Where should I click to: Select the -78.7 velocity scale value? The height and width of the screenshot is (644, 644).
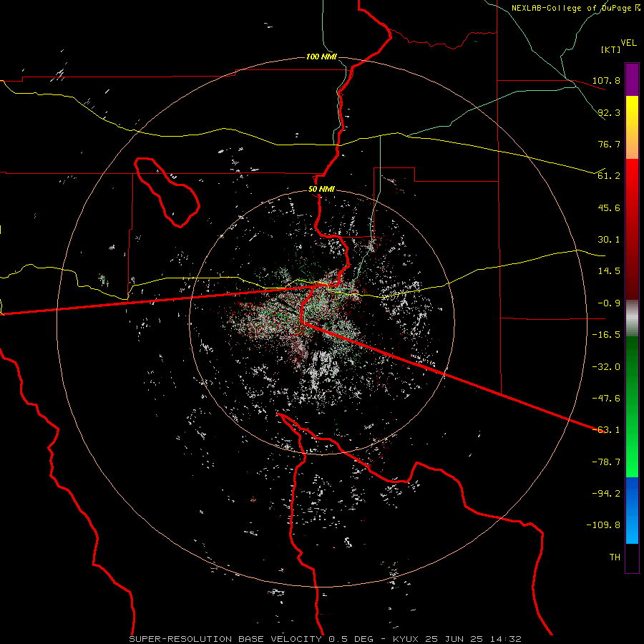(606, 462)
